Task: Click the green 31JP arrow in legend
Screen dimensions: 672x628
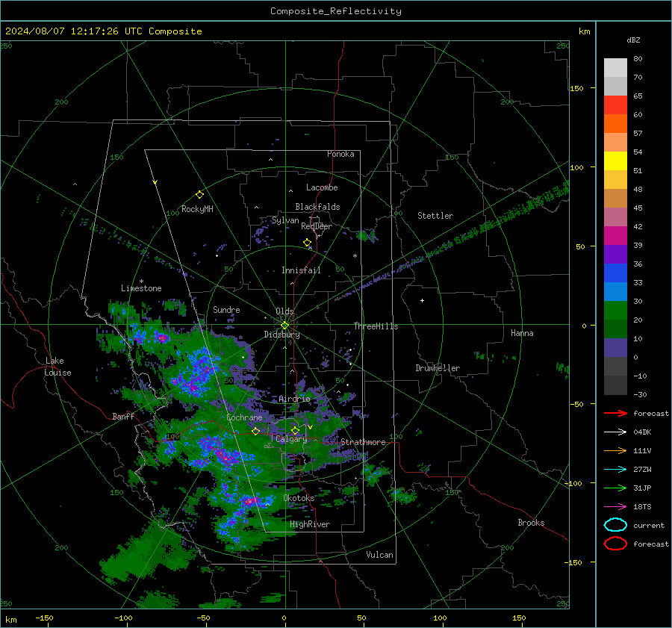Action: (x=615, y=488)
